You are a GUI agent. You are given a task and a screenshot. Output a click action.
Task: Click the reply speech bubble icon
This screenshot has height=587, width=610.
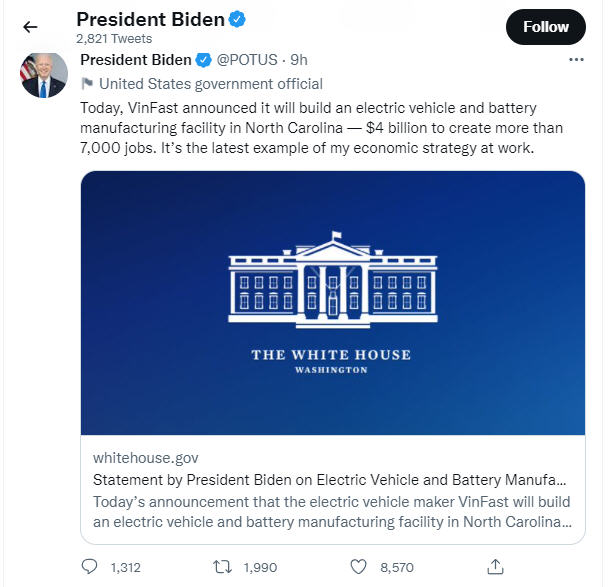click(x=90, y=567)
